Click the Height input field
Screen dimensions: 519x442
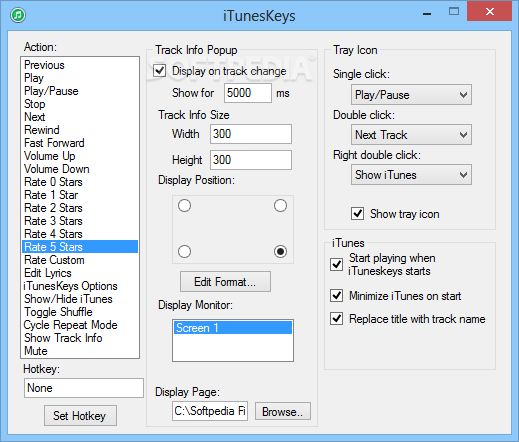[251, 160]
